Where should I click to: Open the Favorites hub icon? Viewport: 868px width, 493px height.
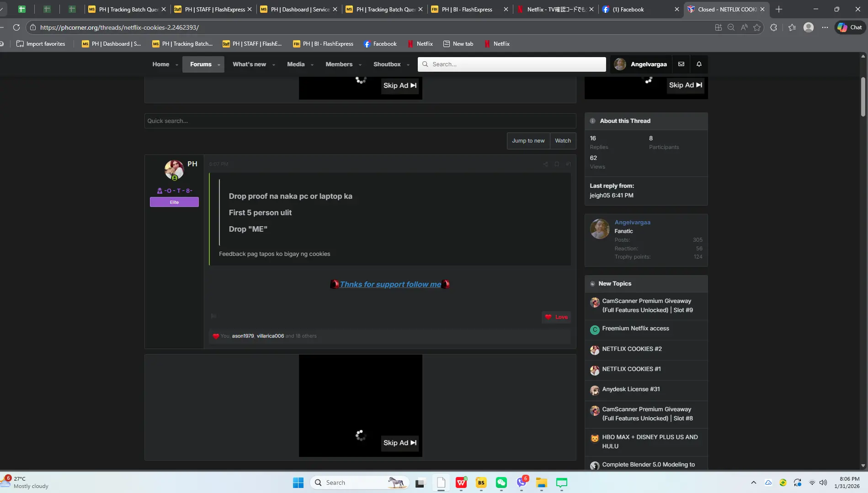click(x=792, y=27)
